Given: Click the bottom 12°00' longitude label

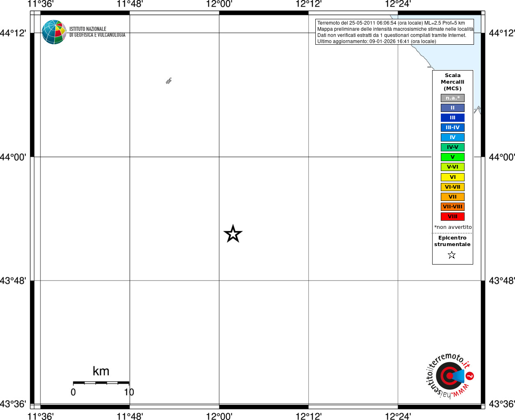Looking at the screenshot, I should tap(219, 416).
